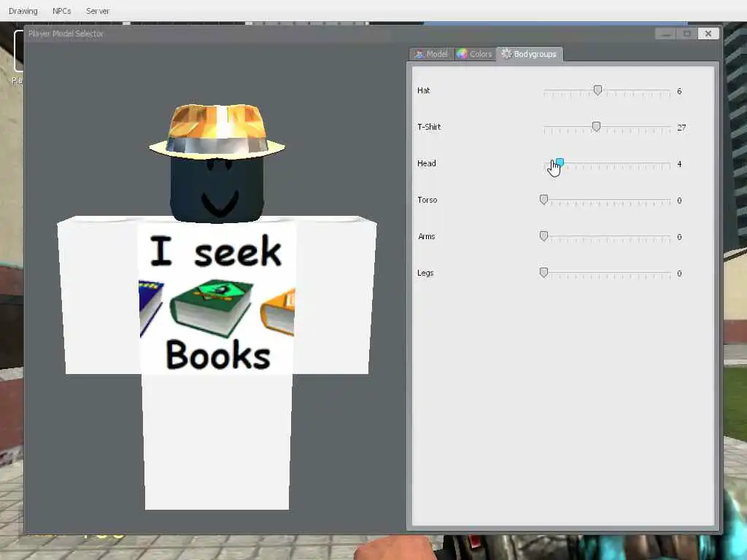Click the Bodygroups tab gear icon

tap(506, 53)
